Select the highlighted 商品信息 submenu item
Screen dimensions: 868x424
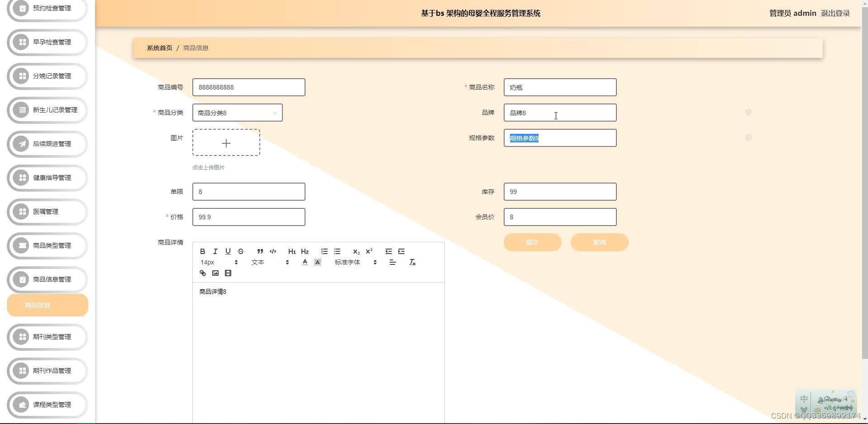point(48,305)
